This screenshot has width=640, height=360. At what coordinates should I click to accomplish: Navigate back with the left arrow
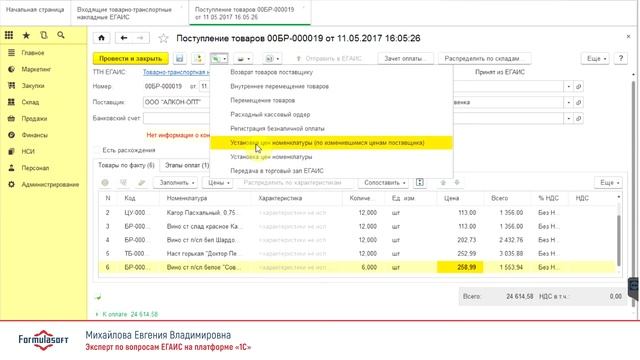[124, 38]
